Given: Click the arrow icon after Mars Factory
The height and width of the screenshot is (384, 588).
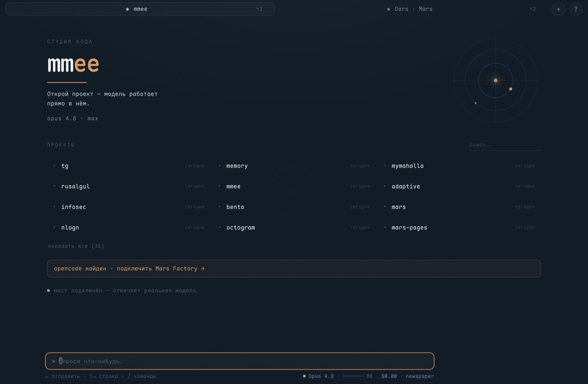Looking at the screenshot, I should click(203, 268).
